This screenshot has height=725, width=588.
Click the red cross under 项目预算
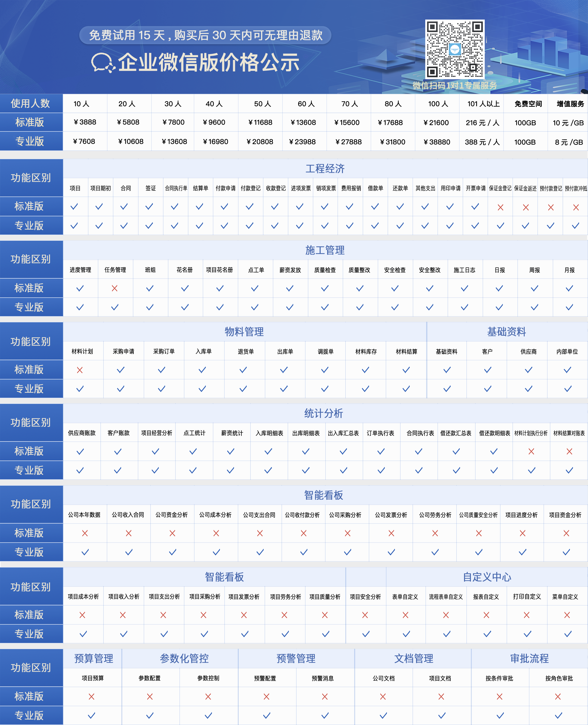tap(91, 697)
